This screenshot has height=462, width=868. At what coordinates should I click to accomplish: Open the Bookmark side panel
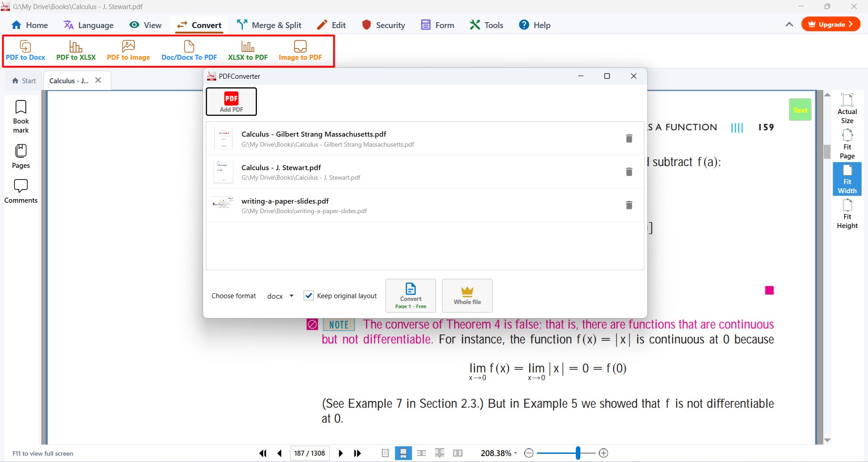click(x=21, y=116)
